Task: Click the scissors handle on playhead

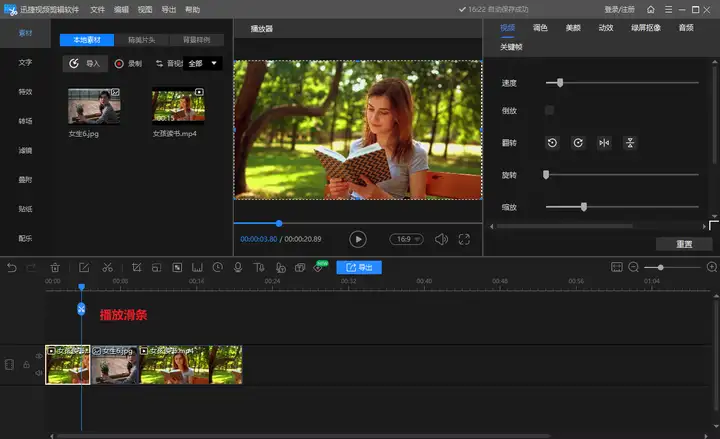Action: pos(81,309)
